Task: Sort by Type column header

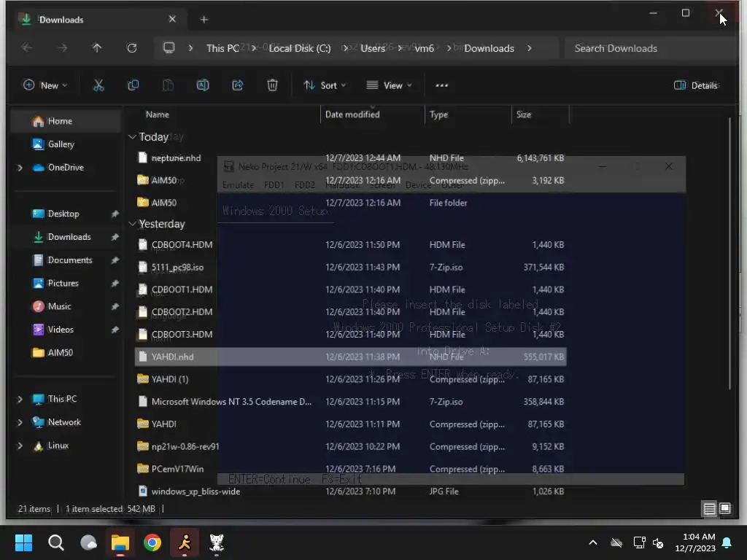Action: [468, 114]
